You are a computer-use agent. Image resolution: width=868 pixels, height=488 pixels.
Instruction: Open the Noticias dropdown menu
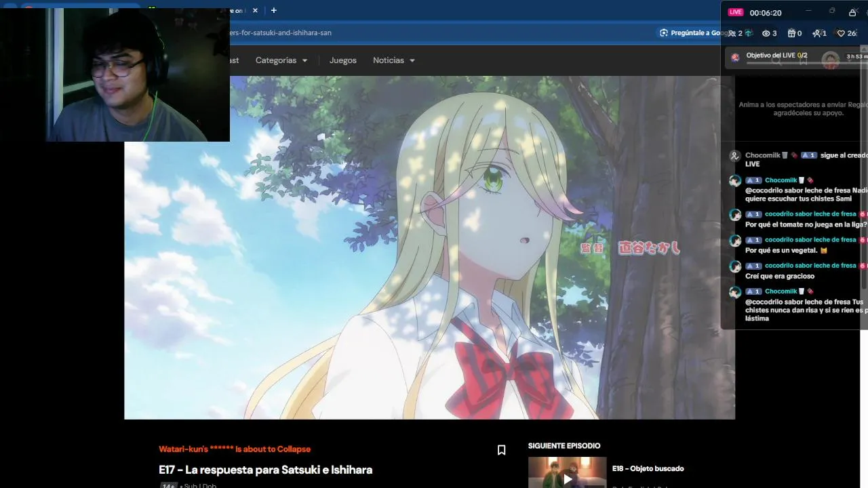tap(394, 60)
